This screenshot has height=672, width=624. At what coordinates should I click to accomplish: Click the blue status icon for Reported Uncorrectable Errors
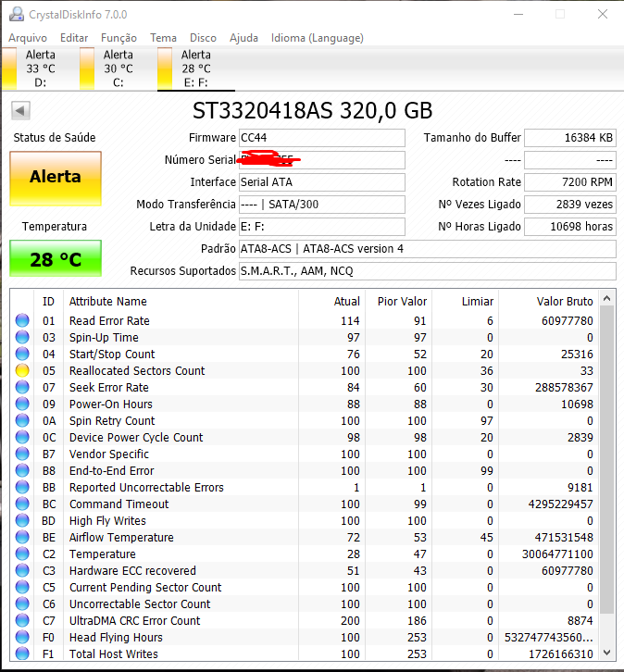[x=22, y=487]
